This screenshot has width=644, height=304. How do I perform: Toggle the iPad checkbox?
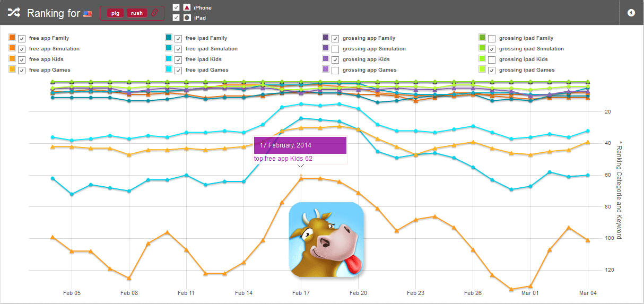point(176,18)
